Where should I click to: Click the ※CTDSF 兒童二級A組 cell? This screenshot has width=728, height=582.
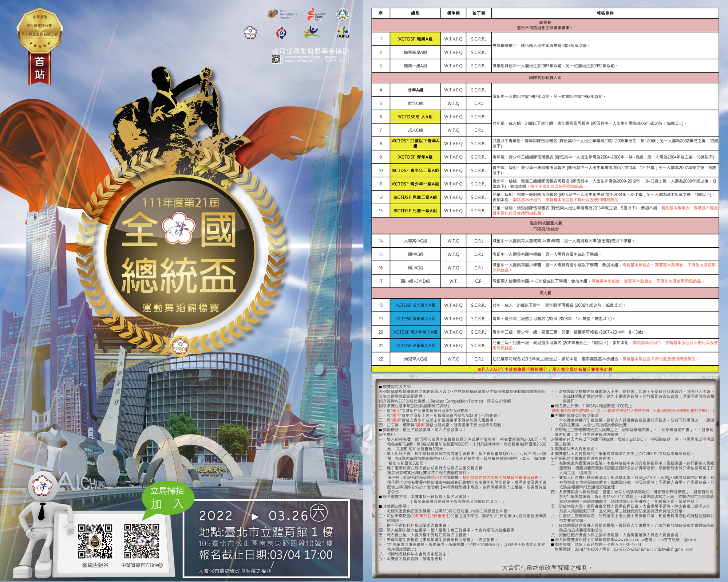tap(415, 197)
